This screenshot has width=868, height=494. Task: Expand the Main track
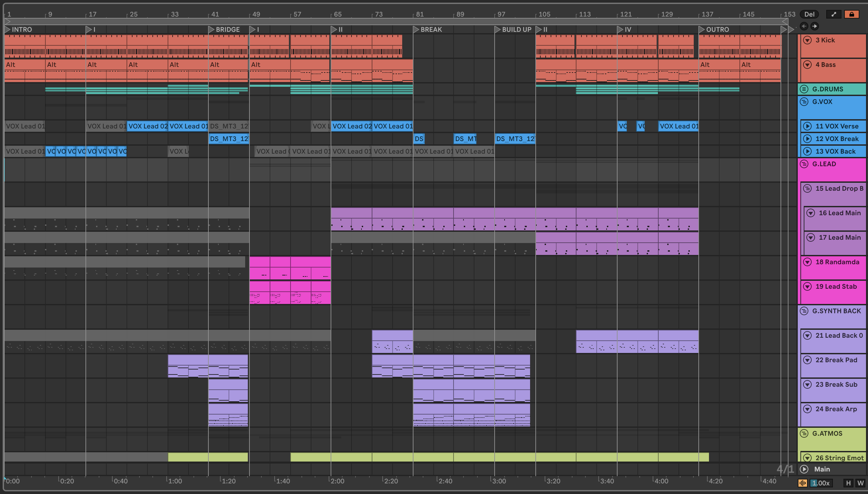[804, 469]
